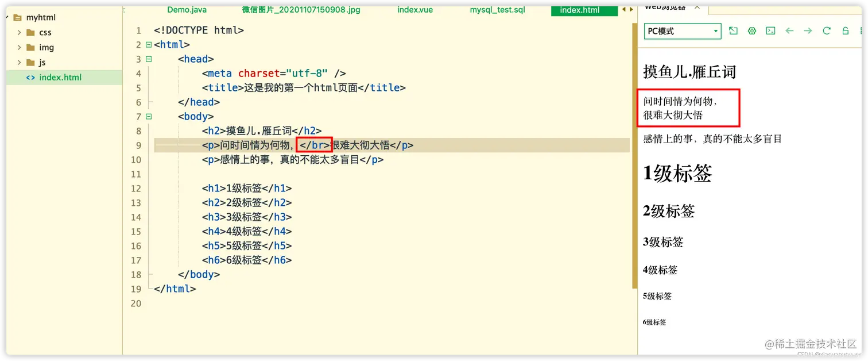Viewport: 868px width, 361px height.
Task: Select the css folder icon
Action: 31,32
